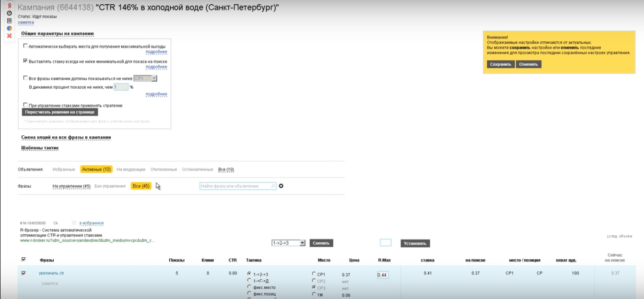The height and width of the screenshot is (299, 644).
Task: Open 'заметка' link under campaign status
Action: (x=26, y=22)
